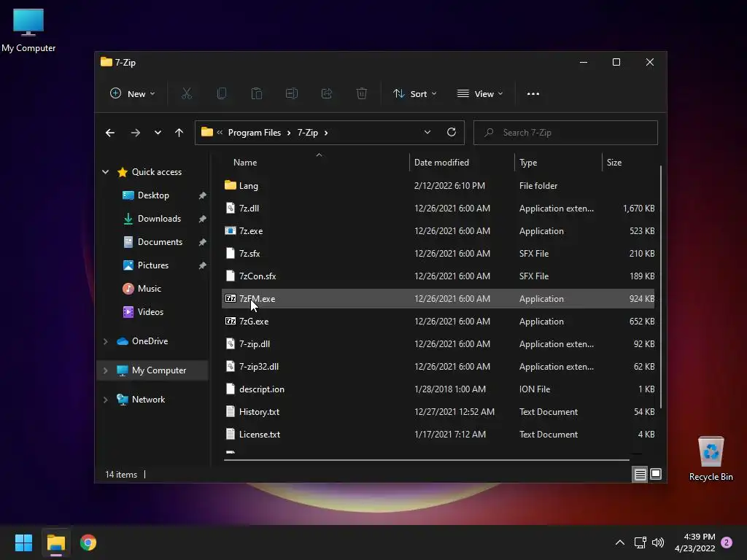The image size is (747, 560).
Task: Launch Chrome from the taskbar
Action: pos(88,542)
